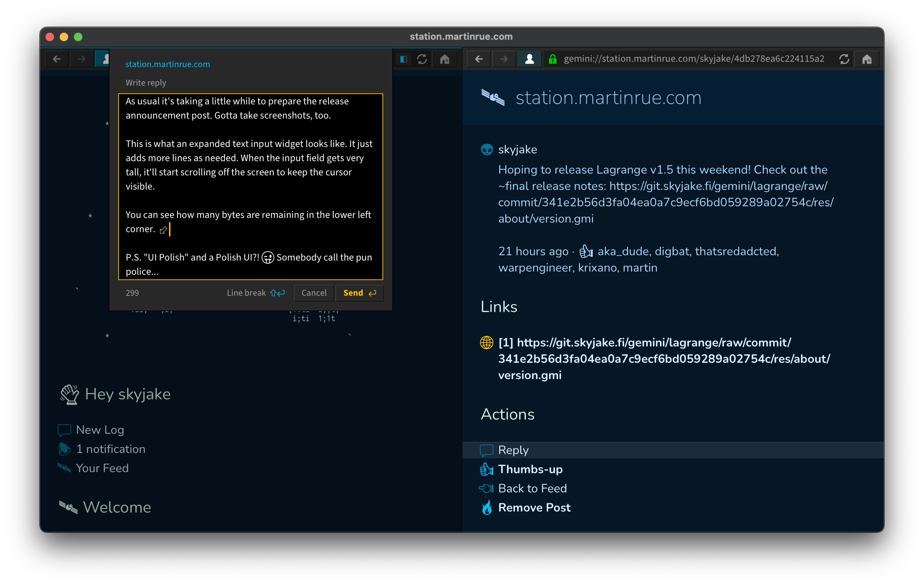Click the green lock security icon

click(553, 59)
